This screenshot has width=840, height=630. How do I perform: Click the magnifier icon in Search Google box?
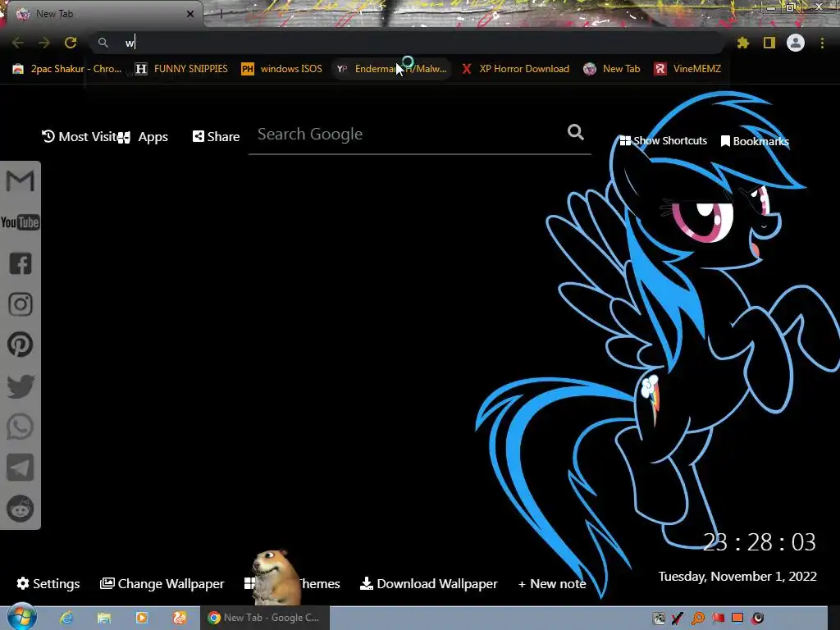(x=575, y=132)
